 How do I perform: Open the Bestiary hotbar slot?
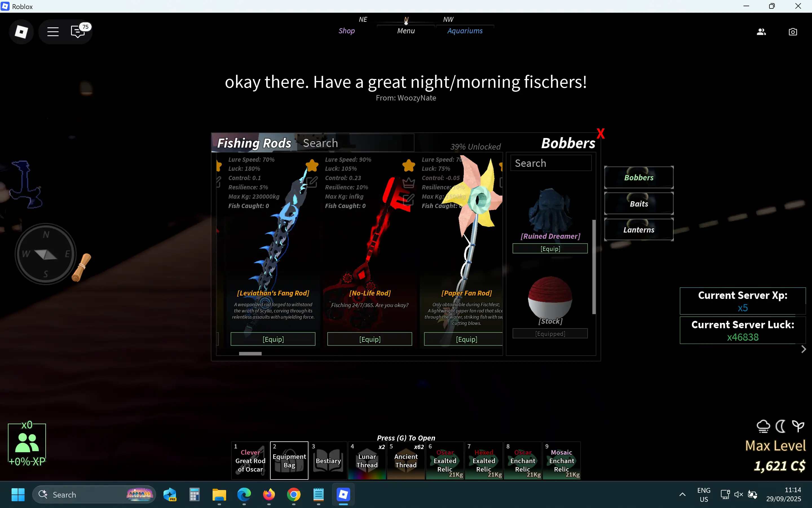328,460
